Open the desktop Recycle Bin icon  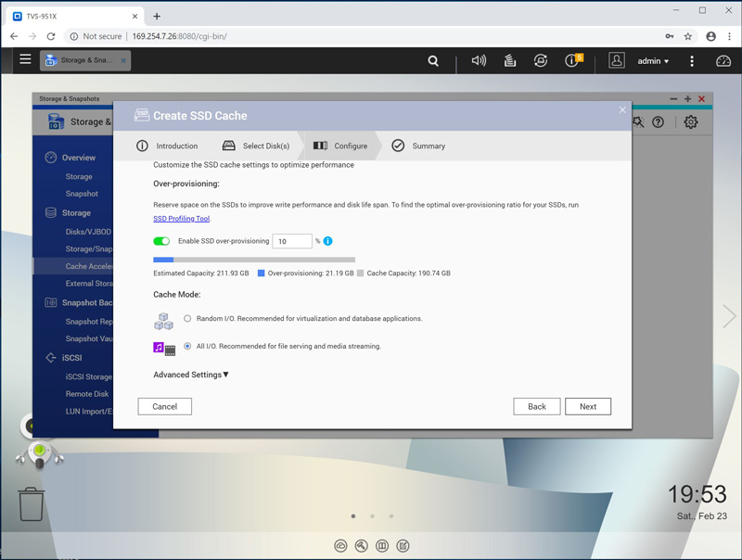coord(32,504)
